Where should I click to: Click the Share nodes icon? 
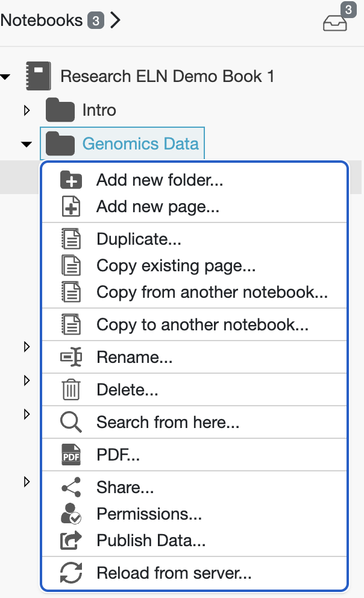pos(71,487)
